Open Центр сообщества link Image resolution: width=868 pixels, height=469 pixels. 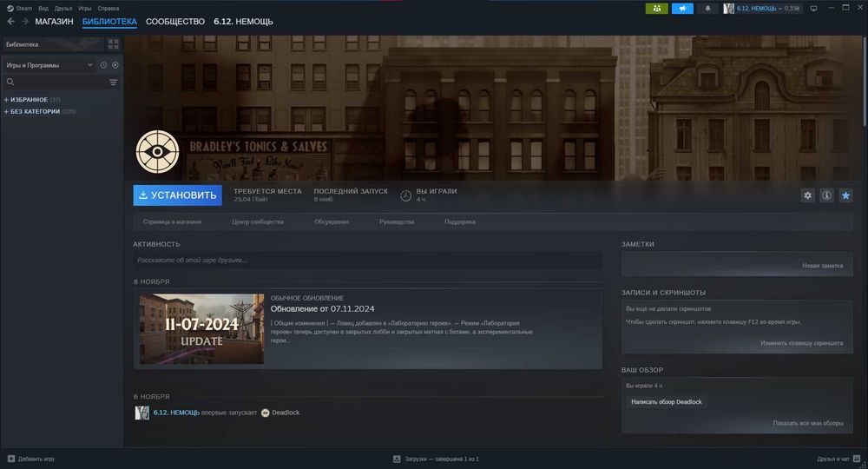[258, 221]
